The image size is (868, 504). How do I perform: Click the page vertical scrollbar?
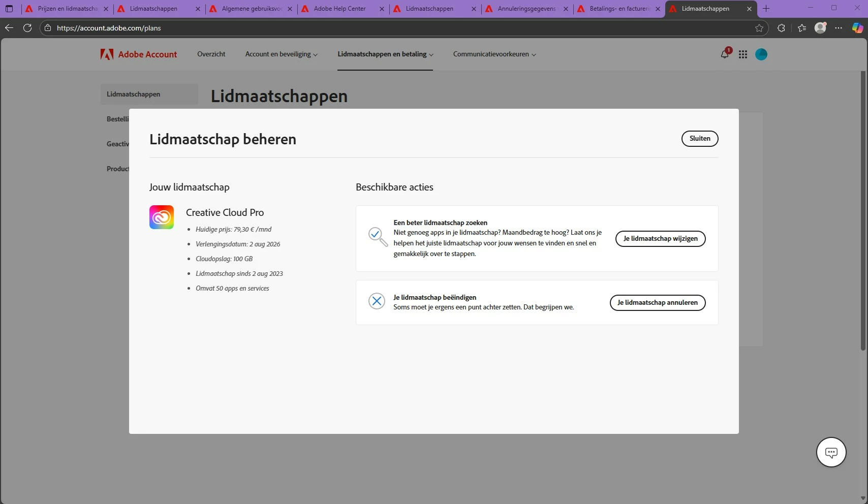863,211
